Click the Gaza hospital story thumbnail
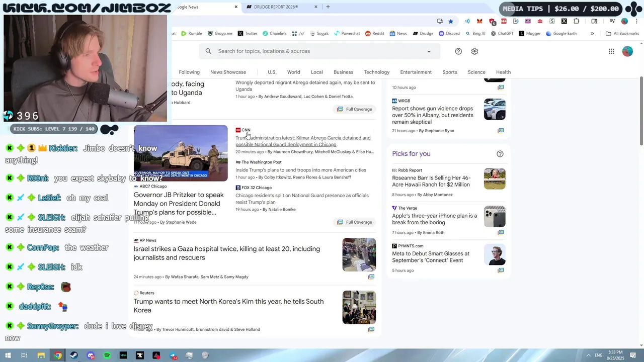Viewport: 644px width, 362px height. [x=359, y=254]
